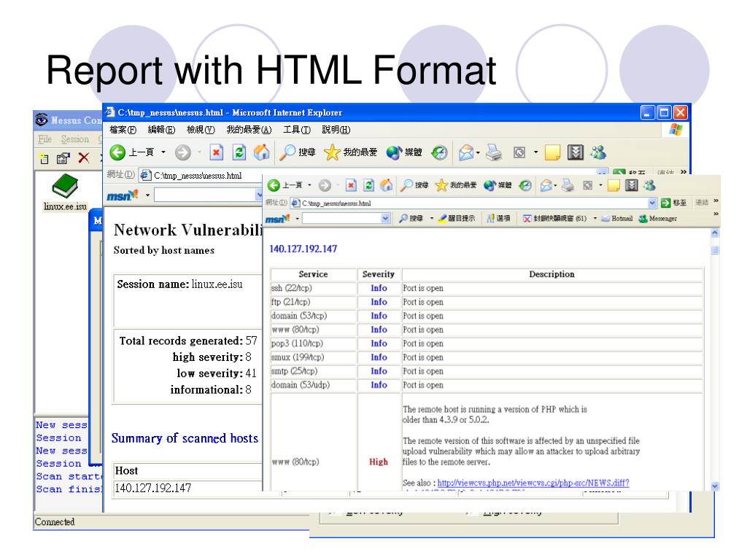The image size is (747, 560).
Task: Click Back arrow in front report IE window
Action: [x=274, y=185]
